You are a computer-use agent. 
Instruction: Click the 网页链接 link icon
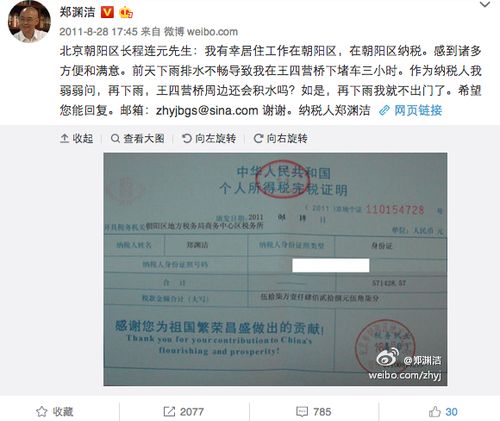click(x=384, y=110)
